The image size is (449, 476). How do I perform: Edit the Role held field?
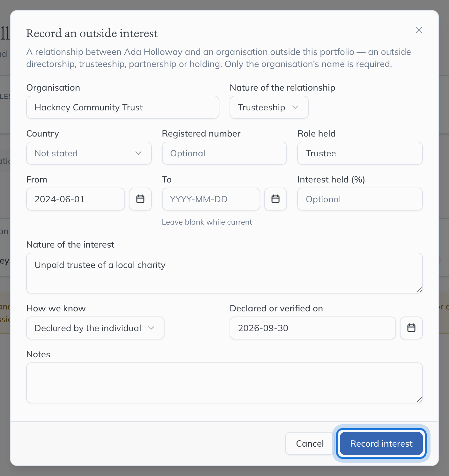pyautogui.click(x=360, y=153)
